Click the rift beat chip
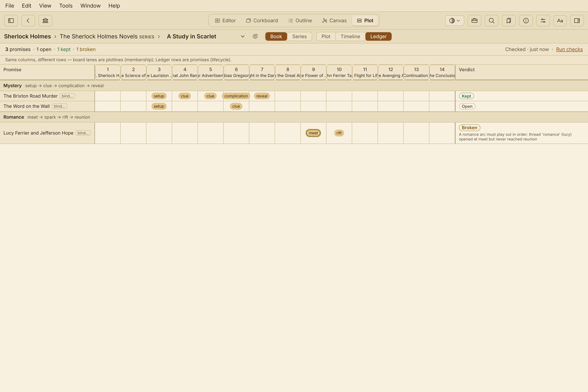This screenshot has width=588, height=392. point(339,133)
